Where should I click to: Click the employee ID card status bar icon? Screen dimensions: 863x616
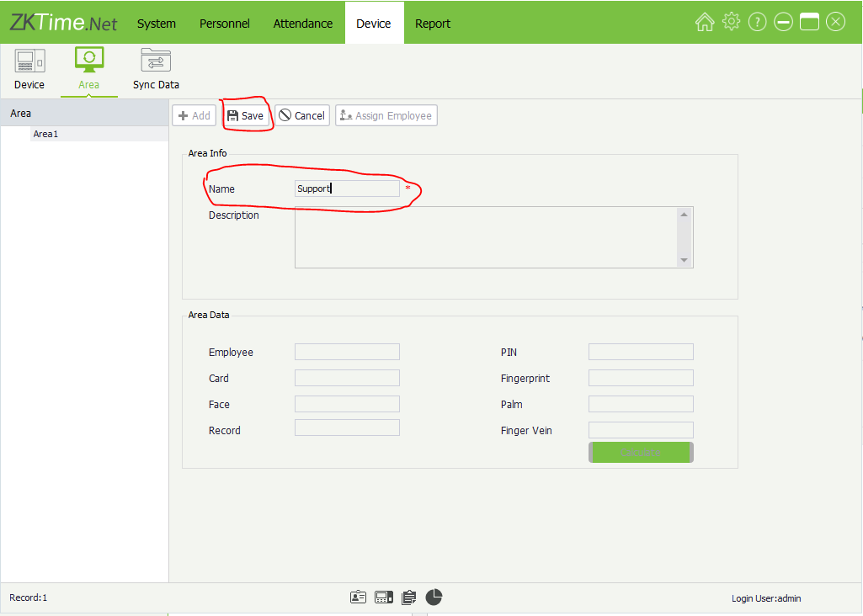pyautogui.click(x=359, y=597)
